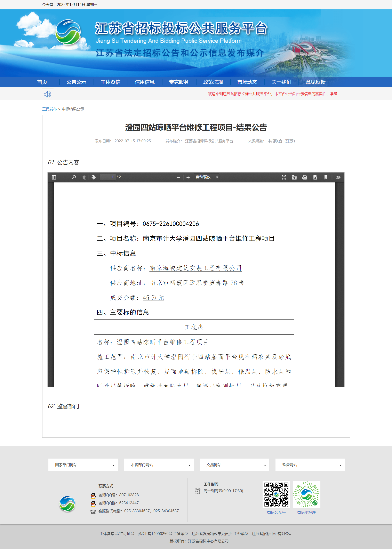This screenshot has width=392, height=549.
Task: Open the 政策法规 navigation item
Action: coord(213,82)
